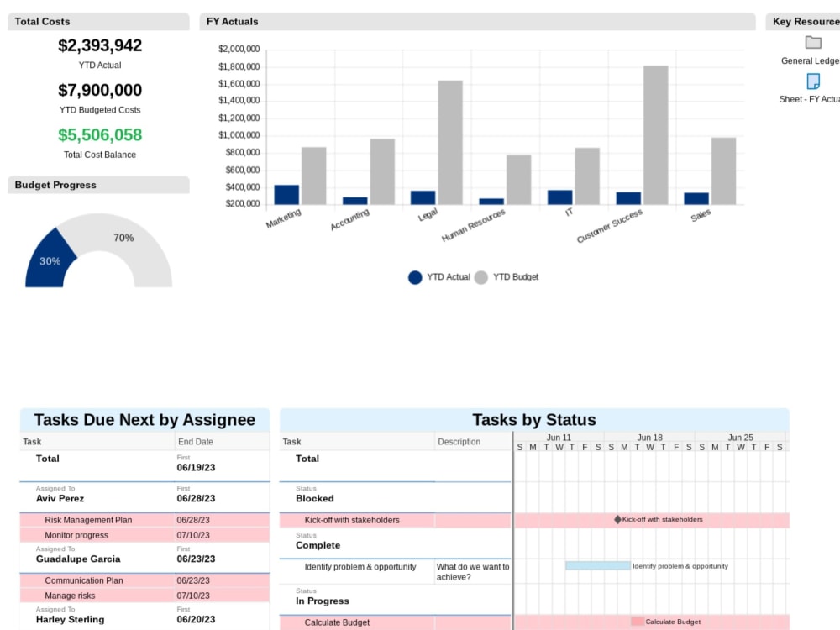The image size is (840, 630).
Task: Click the YTD Budget legend marker
Action: coord(479,277)
